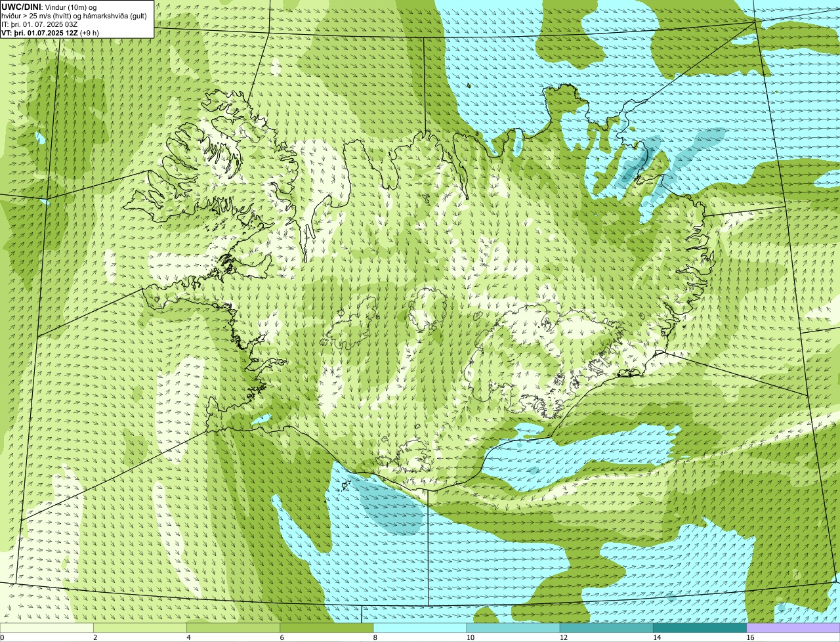The image size is (840, 642).
Task: Click the 6–8 m/s olive green legend swatch
Action: coord(327,628)
